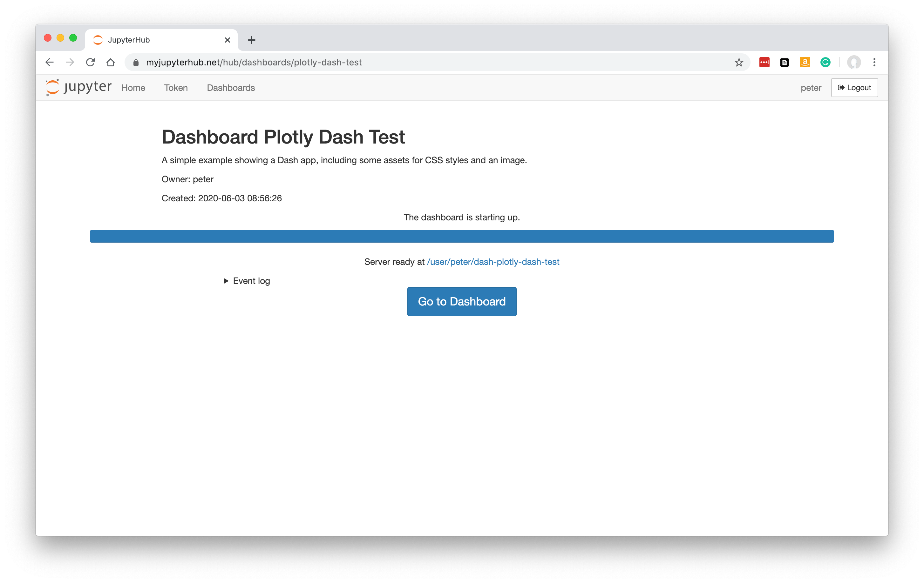Click the Go to Dashboard button
Screen dimensions: 924x583
pos(462,301)
